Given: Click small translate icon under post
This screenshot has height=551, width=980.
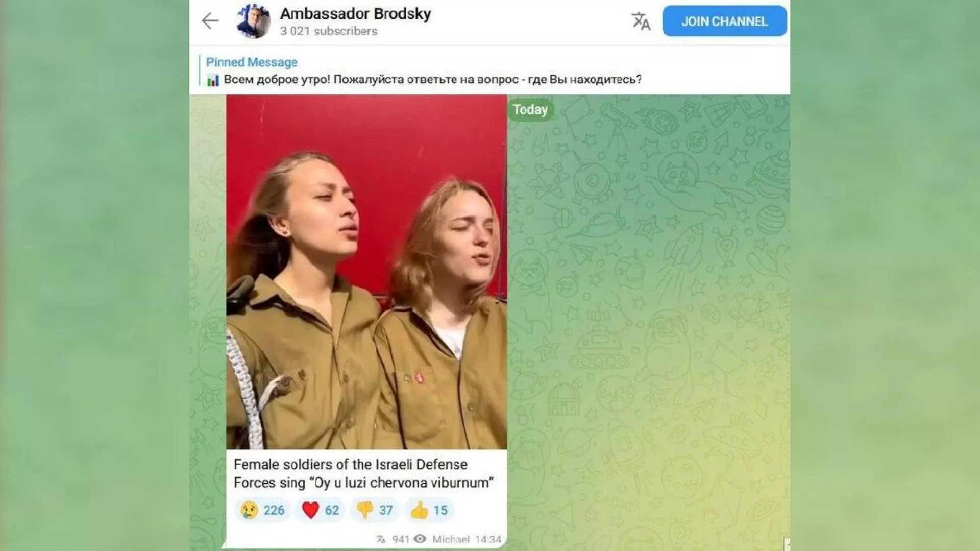Looking at the screenshot, I should tap(381, 539).
